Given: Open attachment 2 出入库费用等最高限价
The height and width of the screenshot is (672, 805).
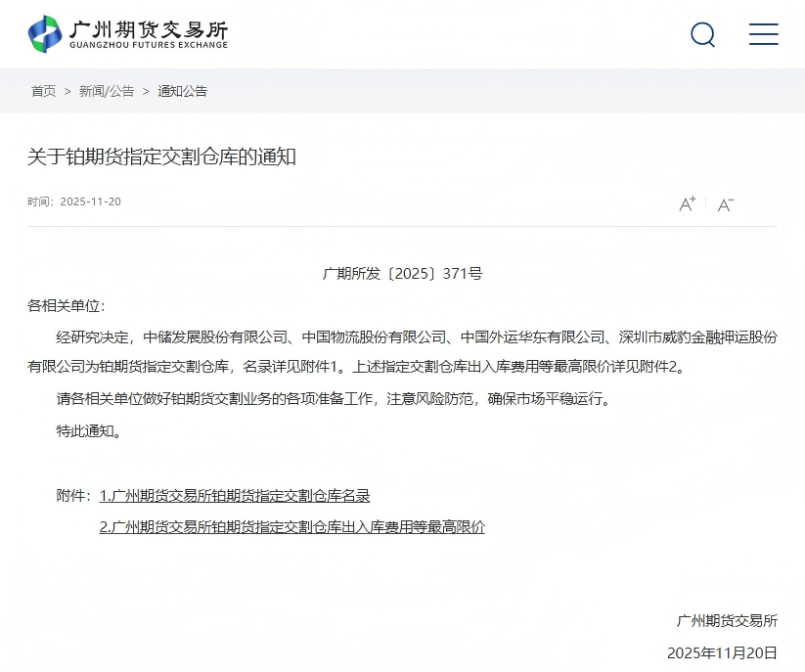Looking at the screenshot, I should [291, 527].
